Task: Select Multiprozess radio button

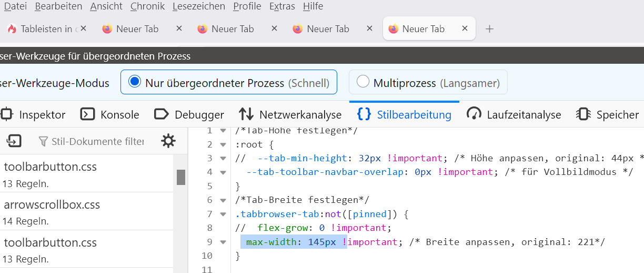Action: tap(363, 82)
